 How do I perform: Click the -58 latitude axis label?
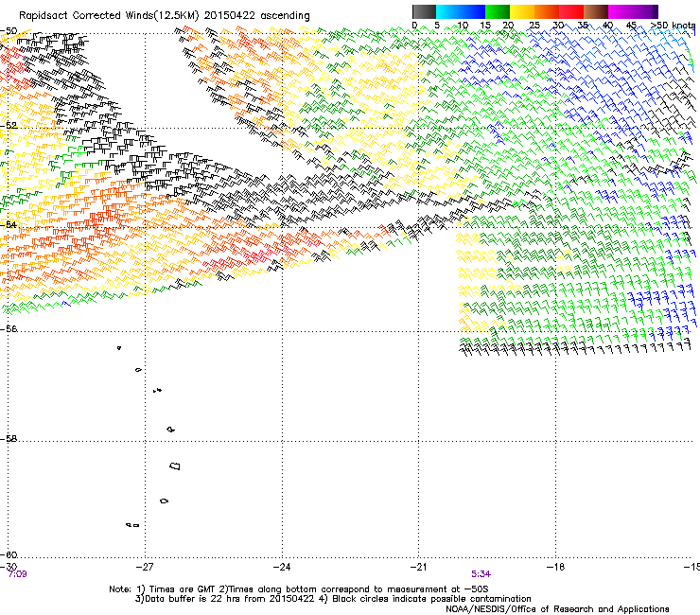[x=9, y=439]
